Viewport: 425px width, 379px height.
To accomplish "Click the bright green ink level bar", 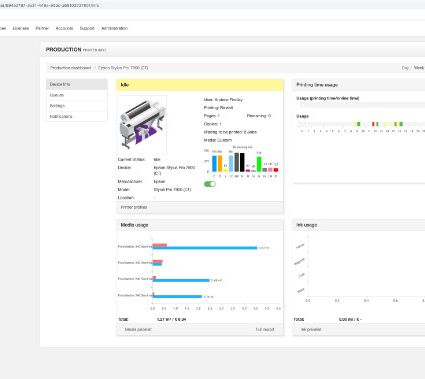I will (259, 164).
